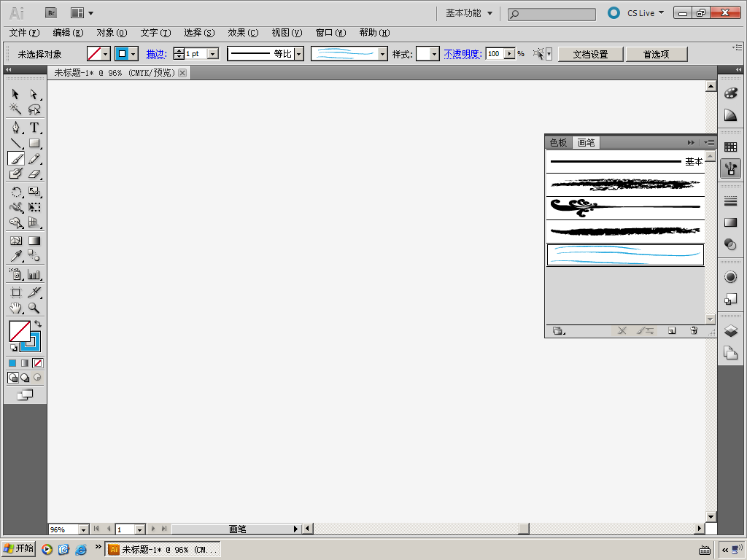Open the 窗口 menu
The height and width of the screenshot is (560, 747).
click(x=330, y=33)
